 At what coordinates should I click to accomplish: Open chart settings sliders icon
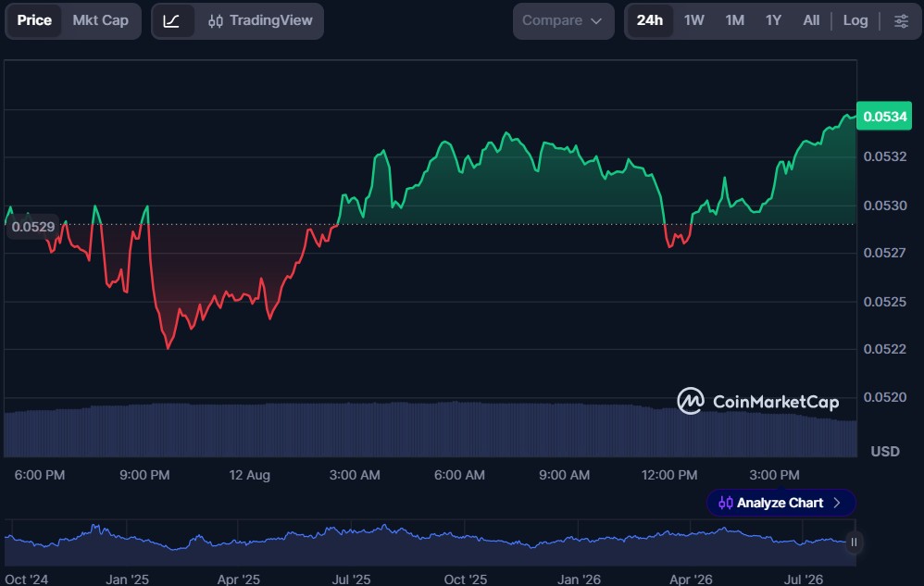(x=901, y=21)
